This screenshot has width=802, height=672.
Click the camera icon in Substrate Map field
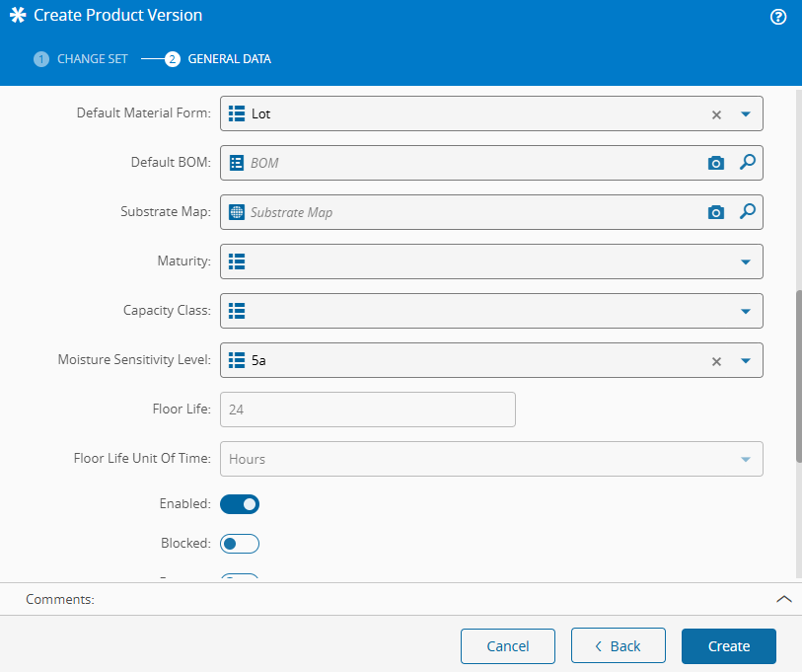pyautogui.click(x=716, y=212)
